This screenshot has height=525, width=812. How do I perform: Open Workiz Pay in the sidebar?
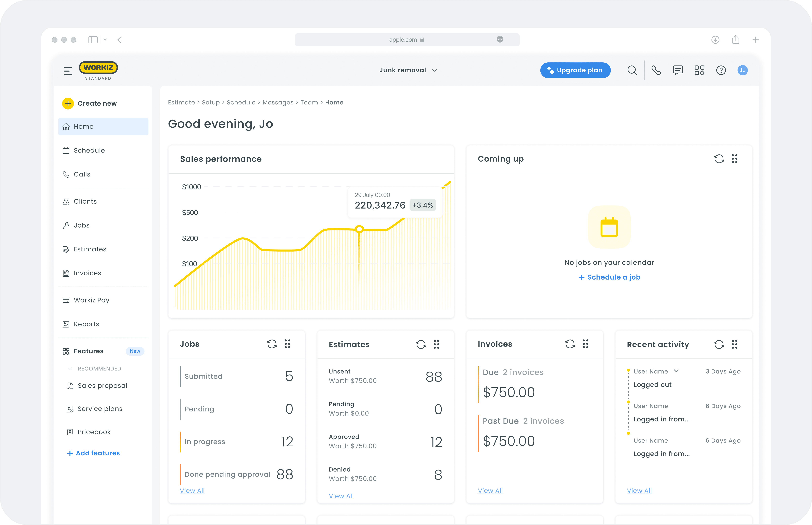91,300
